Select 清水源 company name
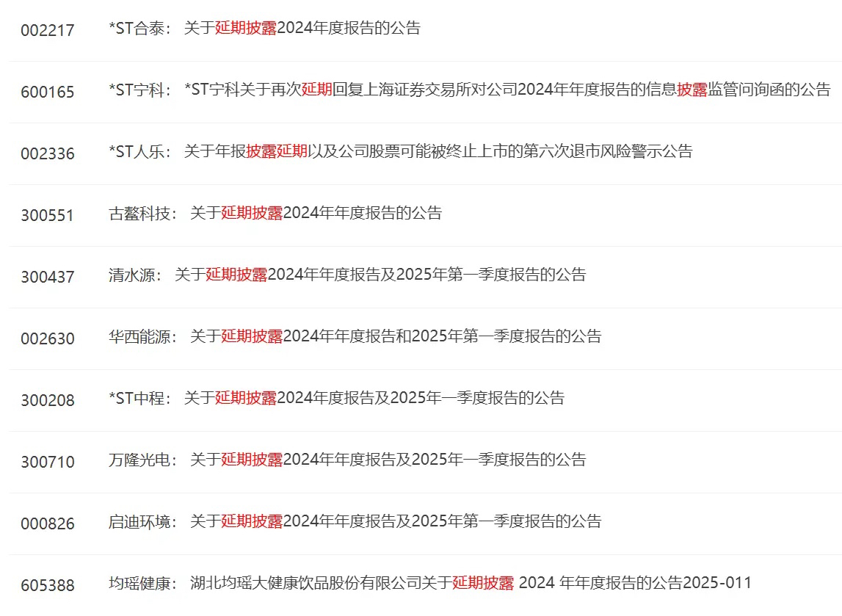 coord(135,275)
